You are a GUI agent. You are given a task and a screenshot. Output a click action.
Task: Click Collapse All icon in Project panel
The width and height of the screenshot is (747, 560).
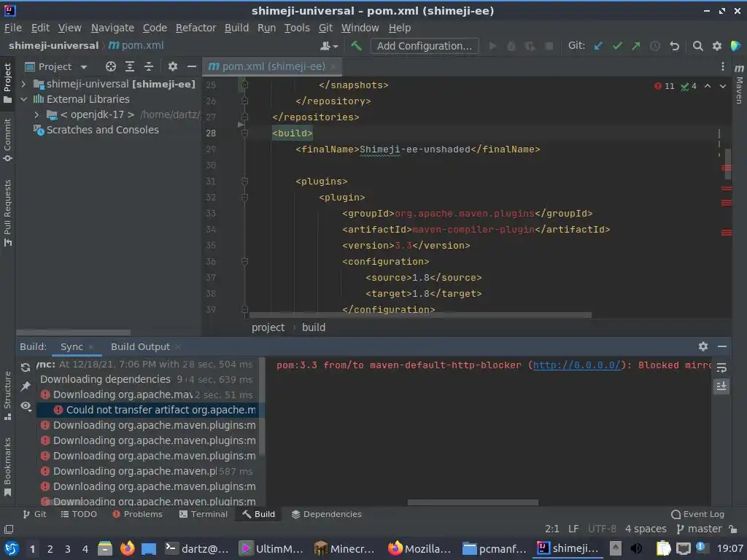[149, 66]
